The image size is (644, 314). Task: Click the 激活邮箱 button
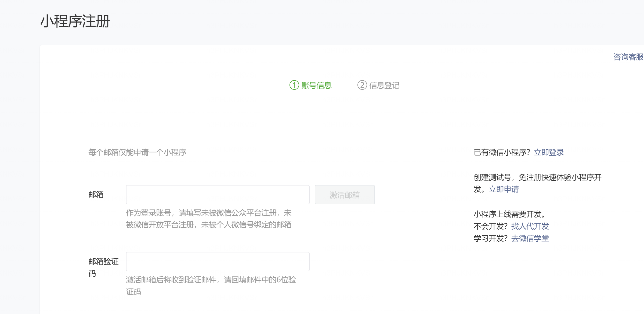(x=345, y=195)
